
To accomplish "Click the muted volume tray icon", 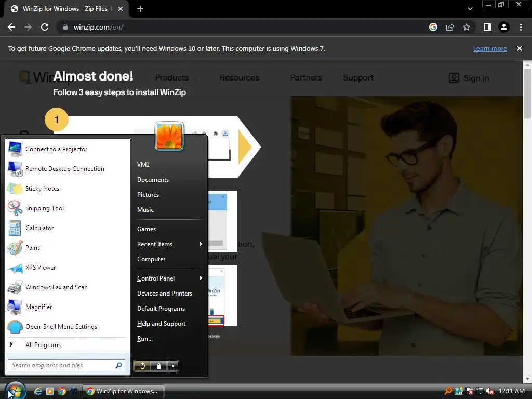I will click(489, 391).
